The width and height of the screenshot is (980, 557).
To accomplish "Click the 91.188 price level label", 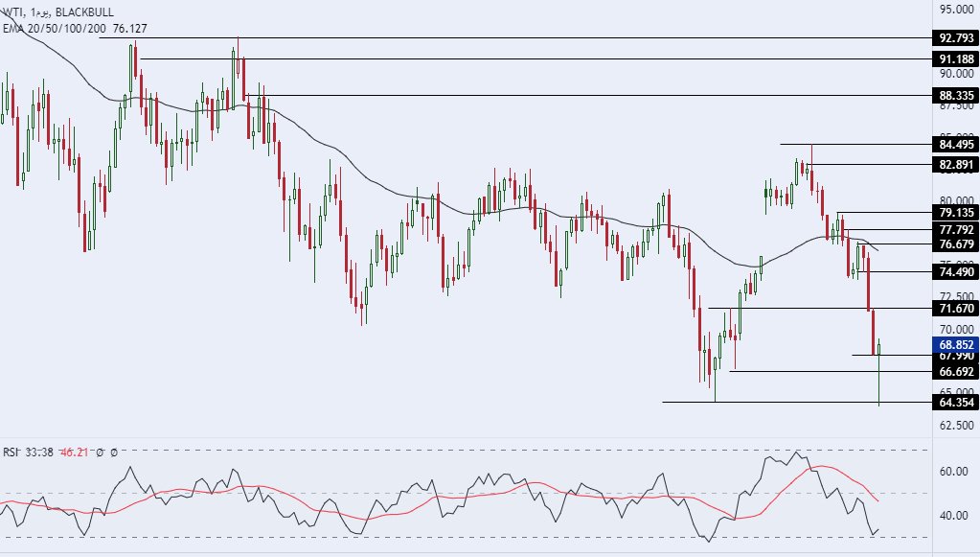I will point(956,58).
